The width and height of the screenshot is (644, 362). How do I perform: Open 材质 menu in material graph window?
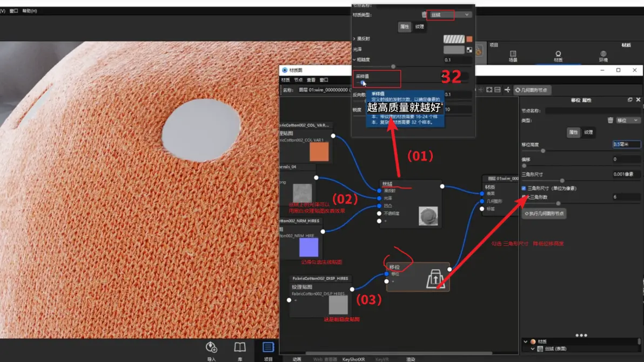[x=285, y=80]
